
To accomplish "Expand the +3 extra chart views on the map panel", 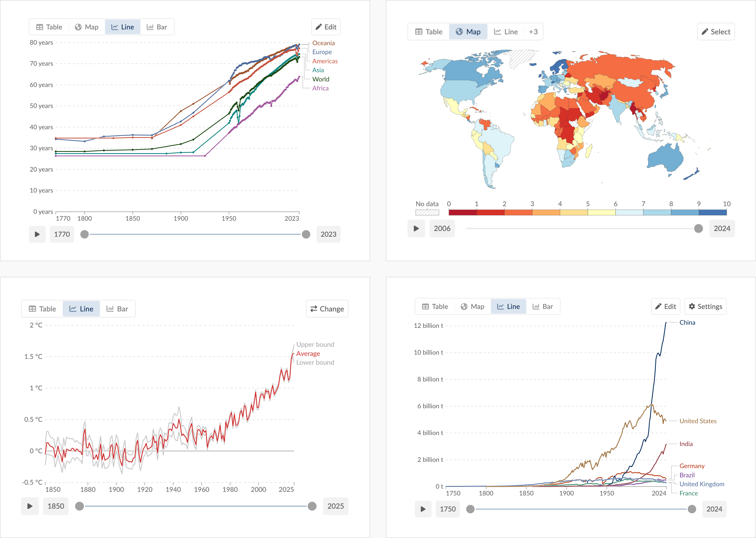I will coord(533,32).
